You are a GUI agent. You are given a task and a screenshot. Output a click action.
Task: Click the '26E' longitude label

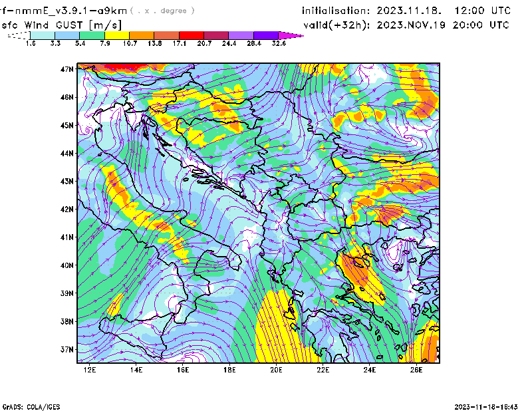[x=416, y=370]
